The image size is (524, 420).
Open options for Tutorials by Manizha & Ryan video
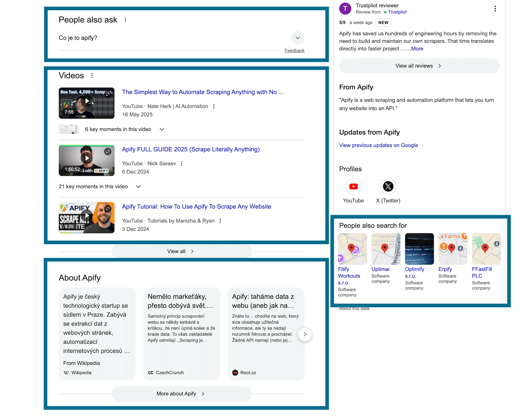click(220, 221)
